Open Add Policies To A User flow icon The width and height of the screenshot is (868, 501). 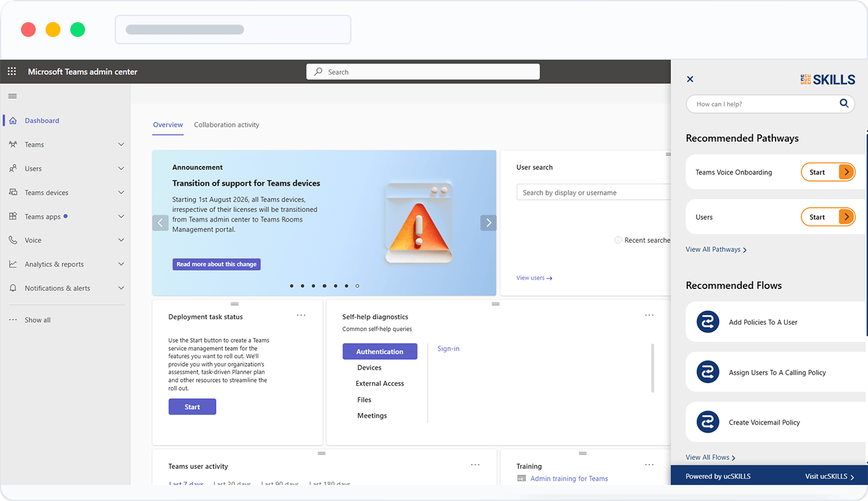(x=708, y=322)
